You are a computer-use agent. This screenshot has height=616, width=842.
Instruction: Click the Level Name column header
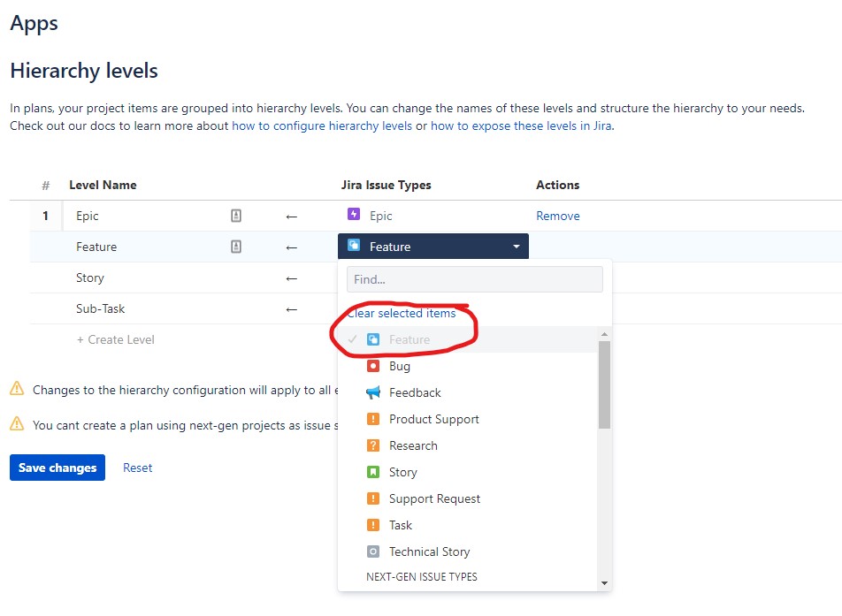point(103,185)
